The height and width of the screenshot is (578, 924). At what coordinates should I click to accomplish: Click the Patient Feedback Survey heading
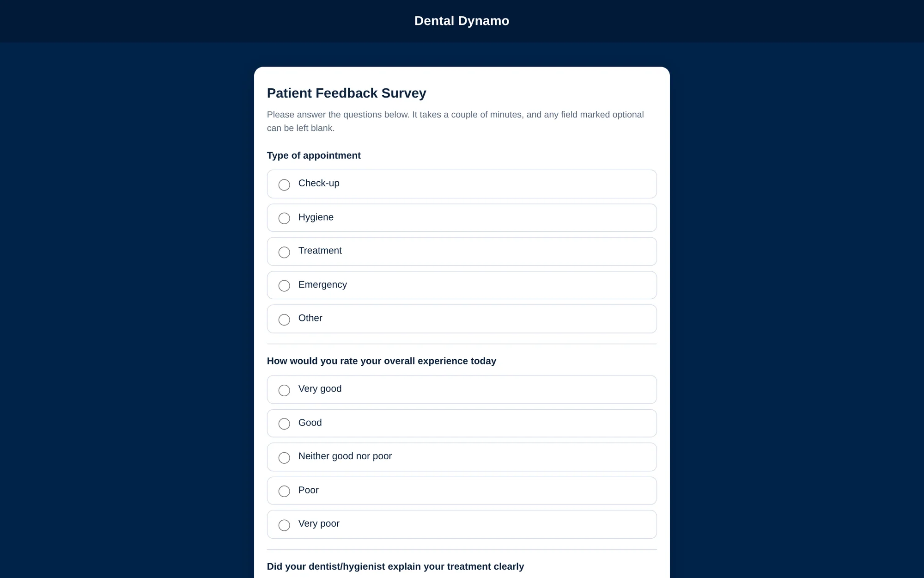[346, 93]
